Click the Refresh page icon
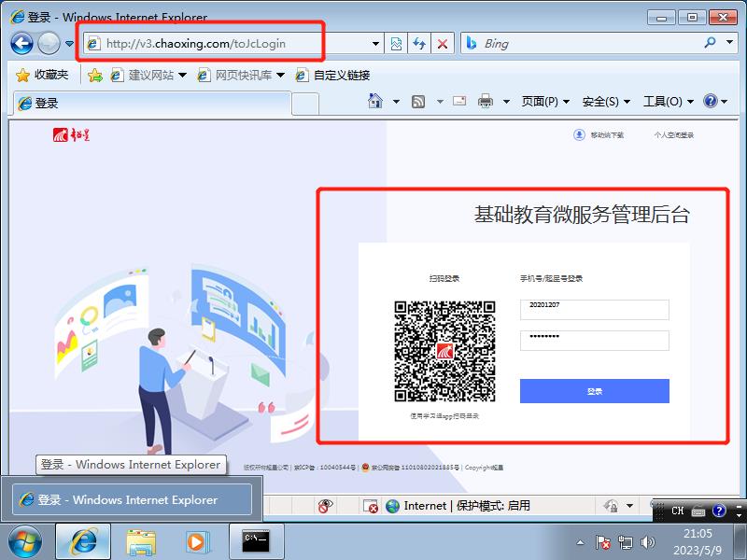Image resolution: width=747 pixels, height=560 pixels. (x=418, y=44)
